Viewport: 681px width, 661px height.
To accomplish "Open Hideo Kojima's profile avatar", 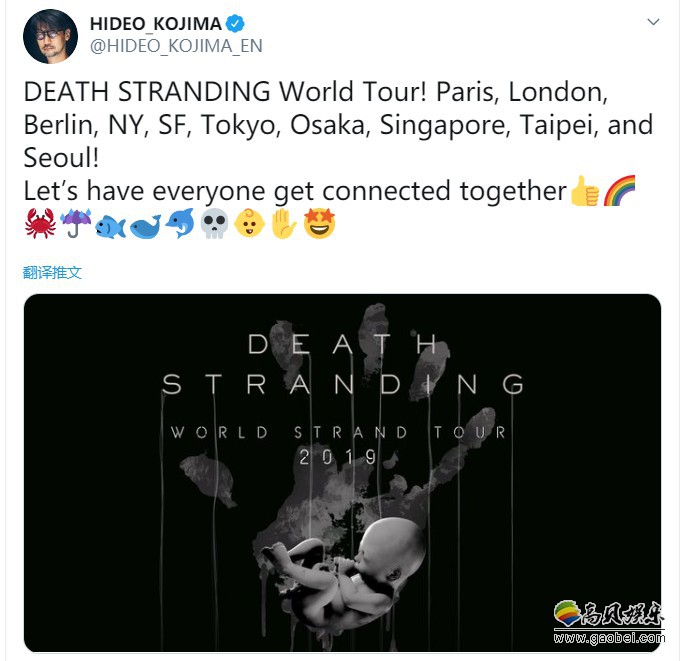I will click(x=50, y=36).
